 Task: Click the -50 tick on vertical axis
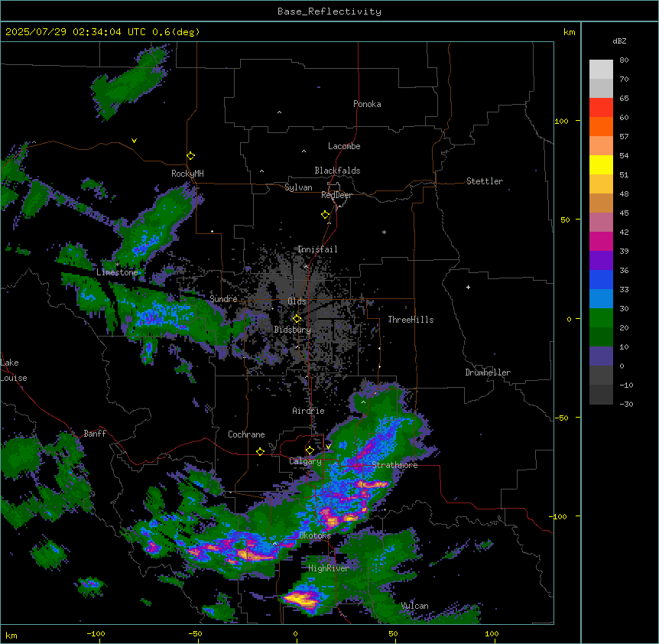coord(561,418)
